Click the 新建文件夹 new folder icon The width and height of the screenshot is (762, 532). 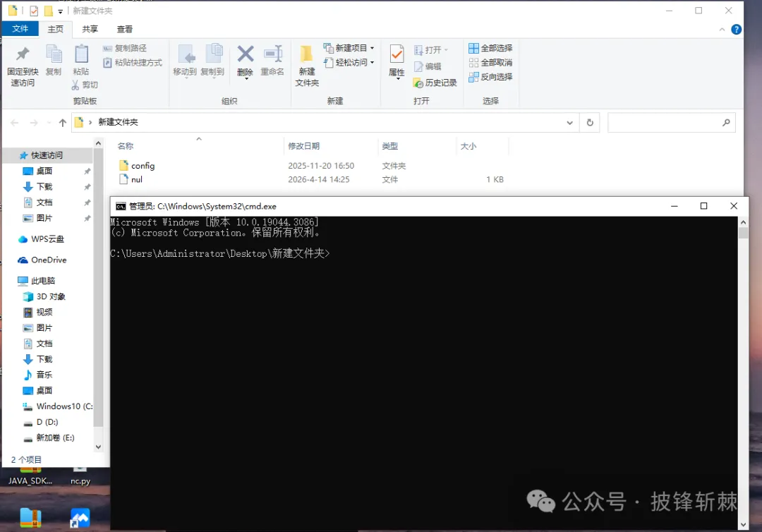(307, 55)
